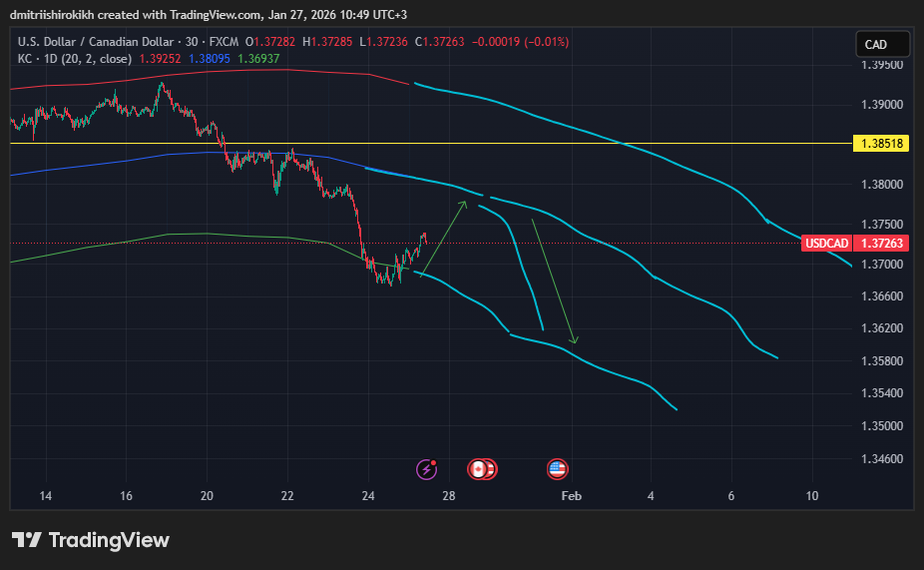The width and height of the screenshot is (924, 570).
Task: Click the 1.35000 price axis label
Action: 881,425
